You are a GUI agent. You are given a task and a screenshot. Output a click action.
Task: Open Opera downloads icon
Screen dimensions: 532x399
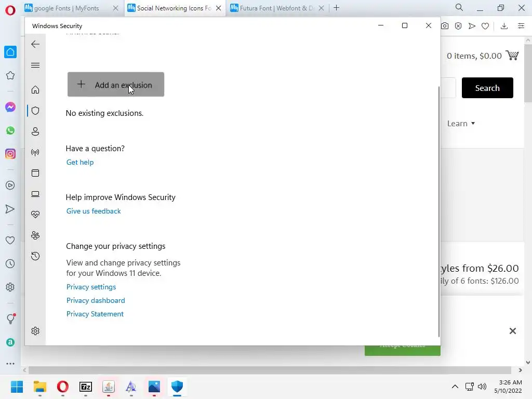504,26
